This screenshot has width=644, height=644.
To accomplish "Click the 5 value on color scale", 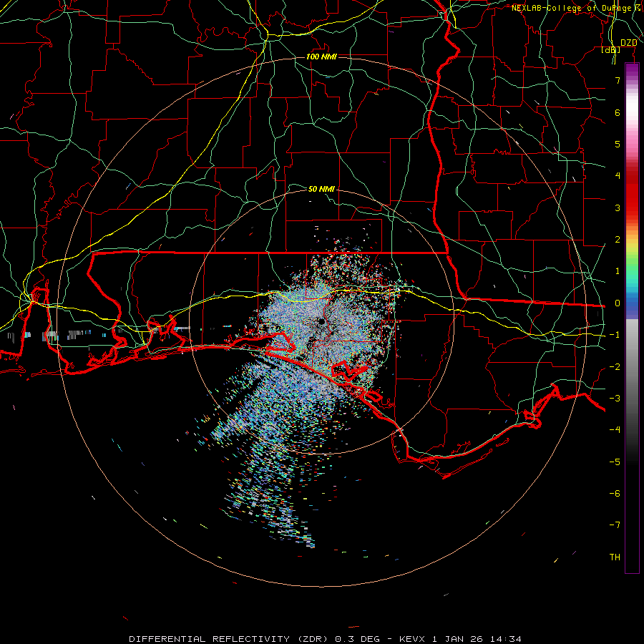I will click(x=618, y=144).
